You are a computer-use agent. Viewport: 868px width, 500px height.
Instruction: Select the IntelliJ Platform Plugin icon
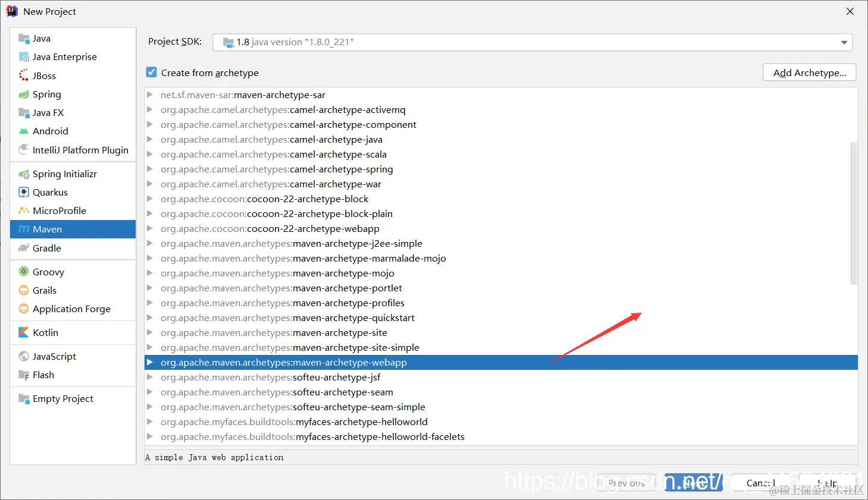click(x=24, y=149)
